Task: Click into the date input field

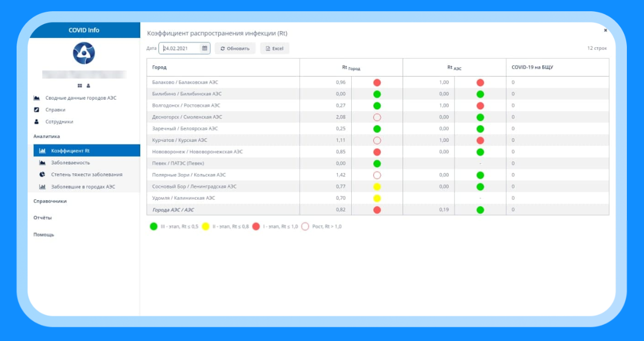Action: coord(180,48)
